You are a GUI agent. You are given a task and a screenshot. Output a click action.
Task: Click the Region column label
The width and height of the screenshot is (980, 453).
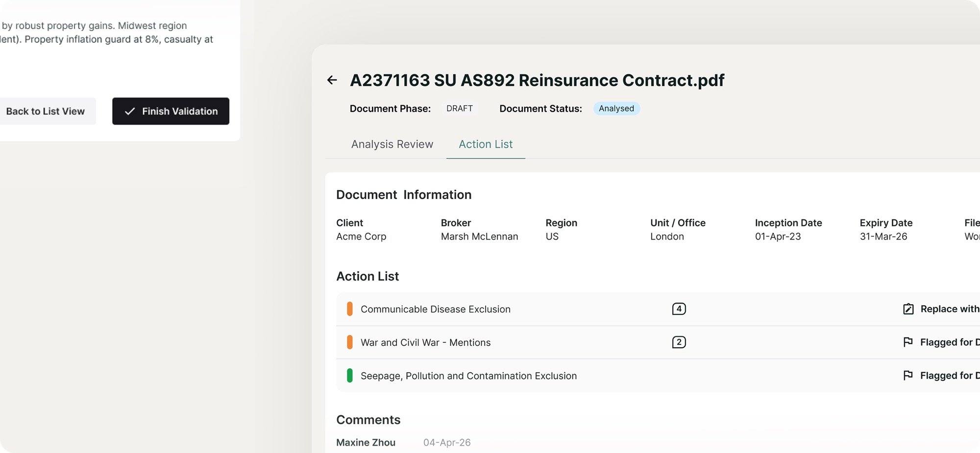[x=561, y=223]
